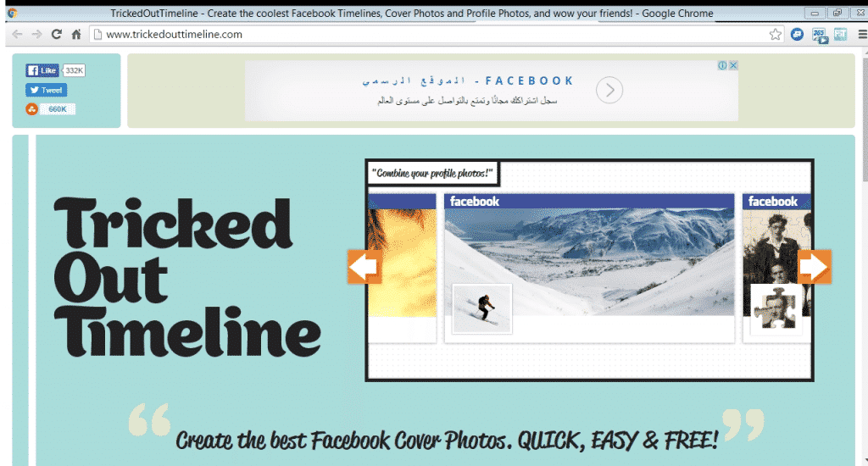Go forward with the browser forward arrow
Viewport: 868px width, 466px height.
point(36,34)
